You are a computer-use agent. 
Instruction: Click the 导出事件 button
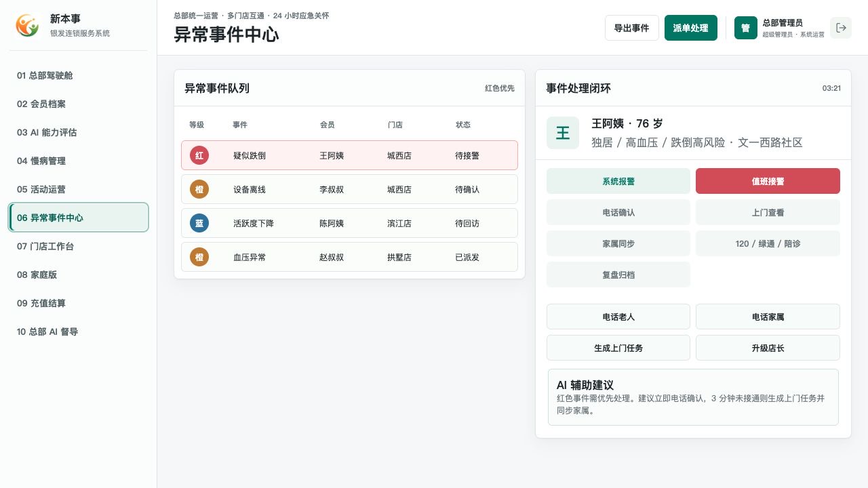(631, 28)
